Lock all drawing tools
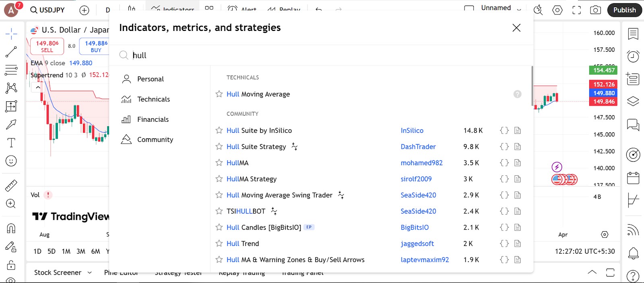 tap(11, 265)
